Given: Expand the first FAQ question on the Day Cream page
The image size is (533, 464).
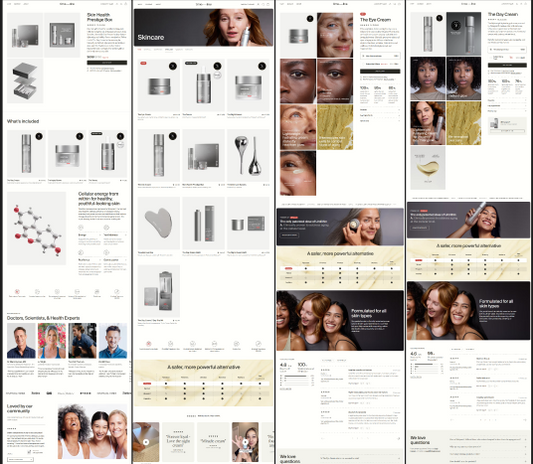Looking at the screenshot, I should coord(488,440).
